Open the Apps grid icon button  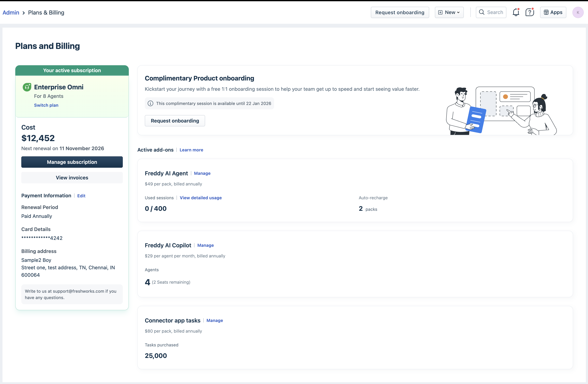pos(546,12)
